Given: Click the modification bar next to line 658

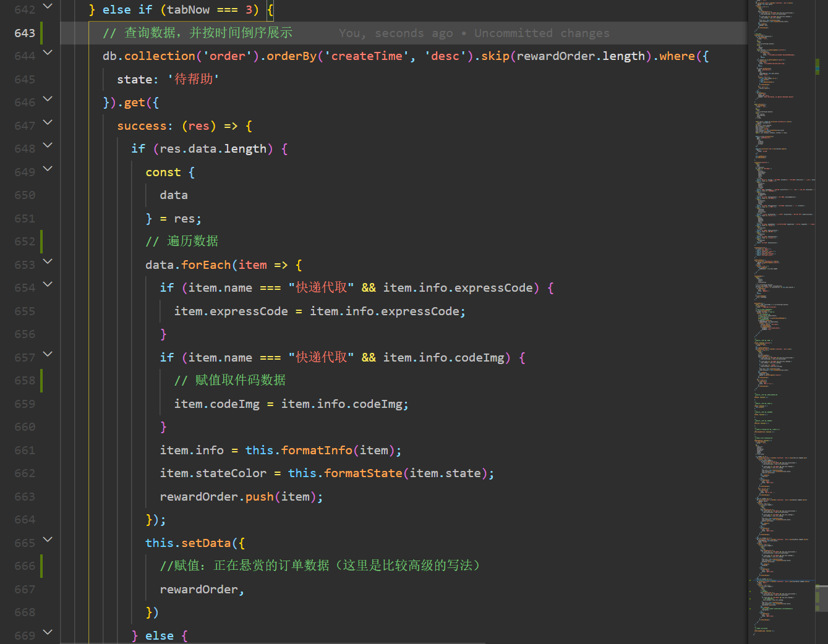Looking at the screenshot, I should point(41,380).
